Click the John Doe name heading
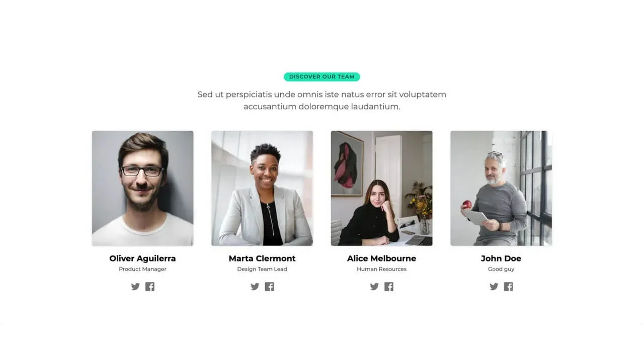 pyautogui.click(x=501, y=258)
